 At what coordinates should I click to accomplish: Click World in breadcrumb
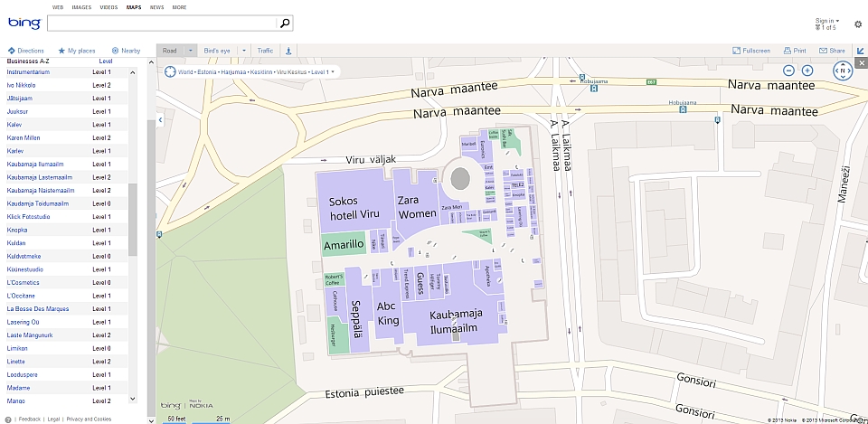pyautogui.click(x=184, y=72)
